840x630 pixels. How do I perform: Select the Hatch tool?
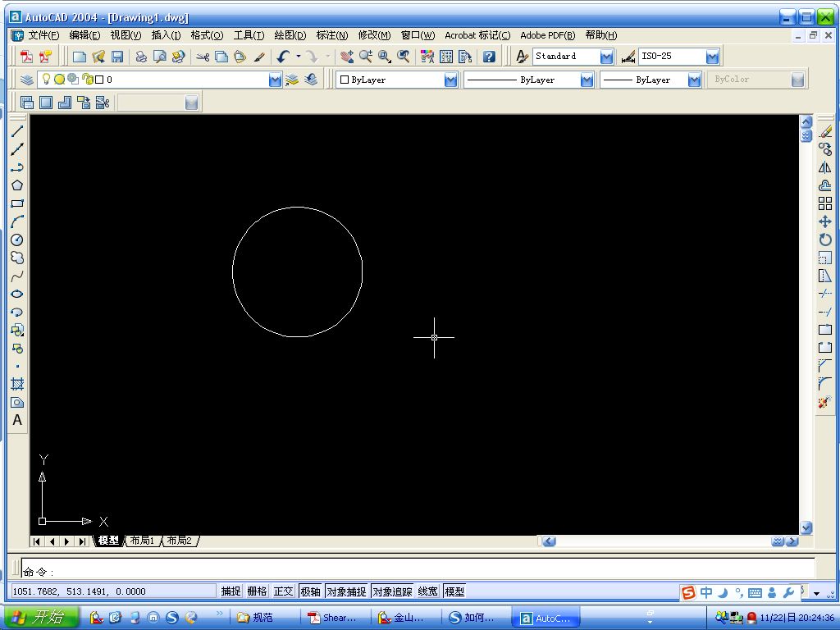coord(17,384)
